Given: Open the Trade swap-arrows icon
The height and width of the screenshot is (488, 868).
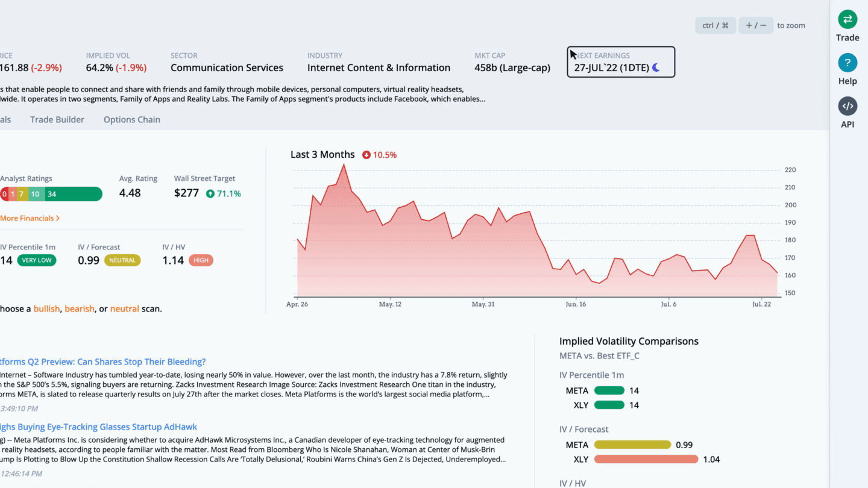Looking at the screenshot, I should click(x=848, y=19).
